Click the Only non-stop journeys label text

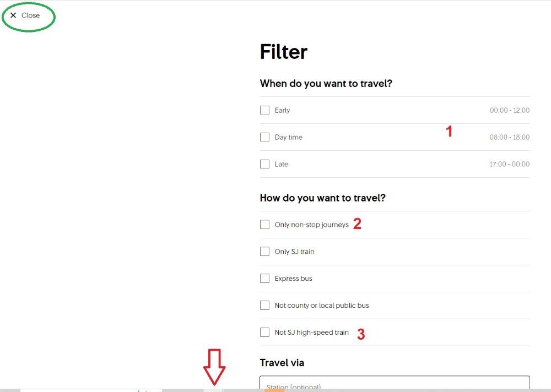pyautogui.click(x=311, y=224)
